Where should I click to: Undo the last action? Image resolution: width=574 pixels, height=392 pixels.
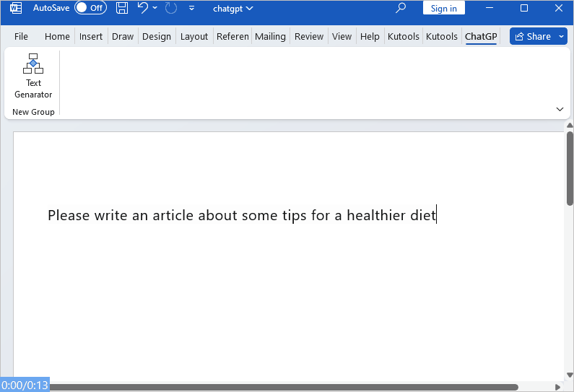coord(143,9)
